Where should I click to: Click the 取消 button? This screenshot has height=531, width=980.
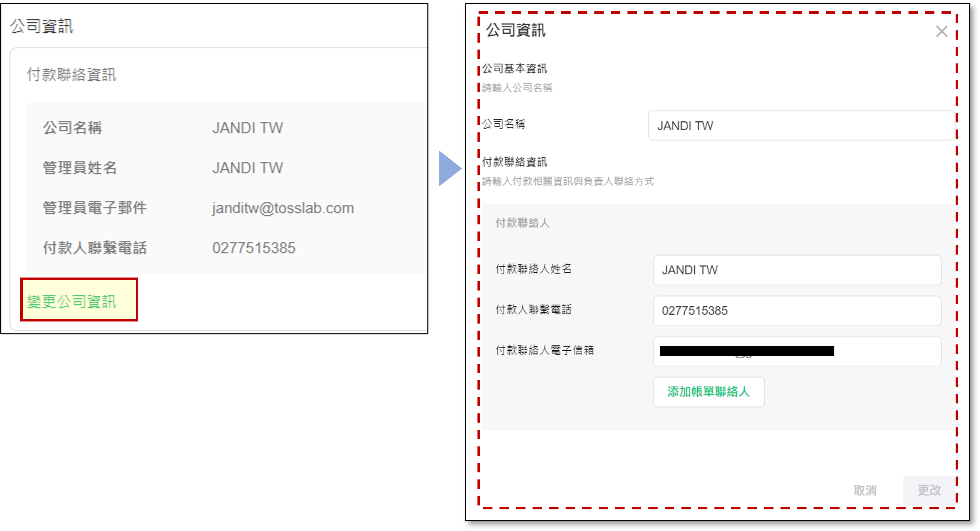pos(865,490)
